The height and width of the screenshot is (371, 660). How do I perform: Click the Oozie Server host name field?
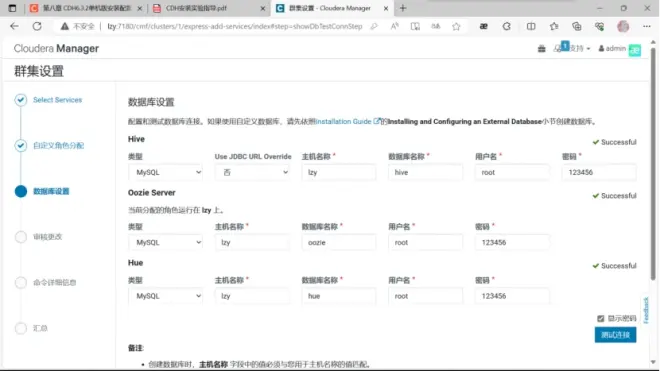[252, 243]
